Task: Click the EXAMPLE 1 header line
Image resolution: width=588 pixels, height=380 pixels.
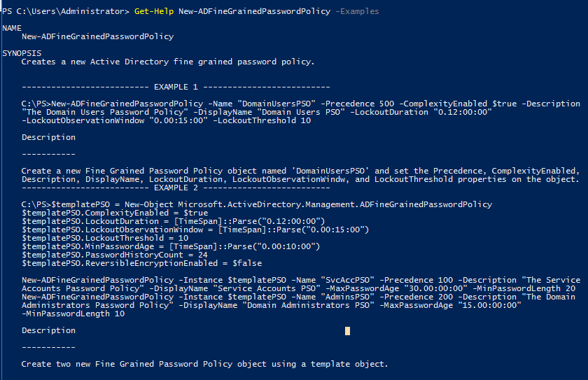Action: point(176,87)
